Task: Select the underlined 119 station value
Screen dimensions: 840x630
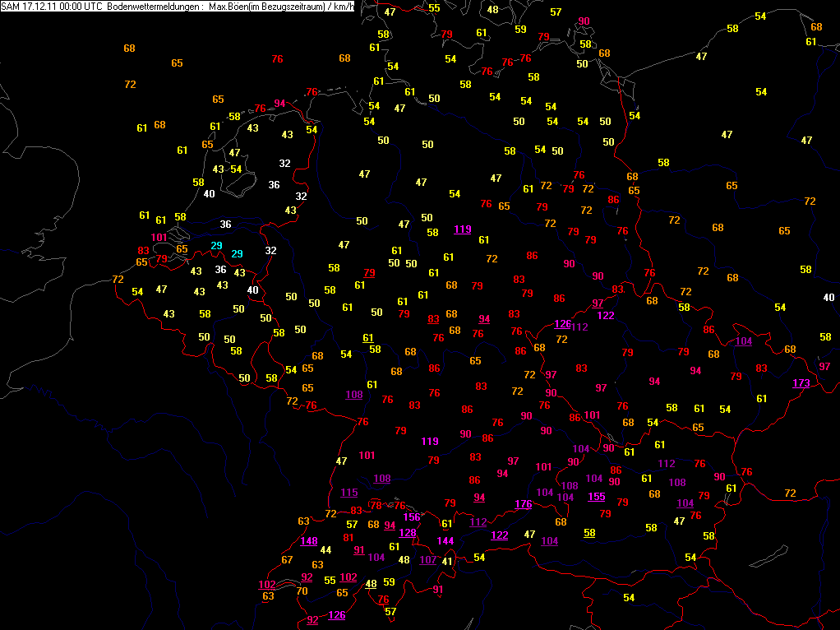Action: [x=462, y=229]
